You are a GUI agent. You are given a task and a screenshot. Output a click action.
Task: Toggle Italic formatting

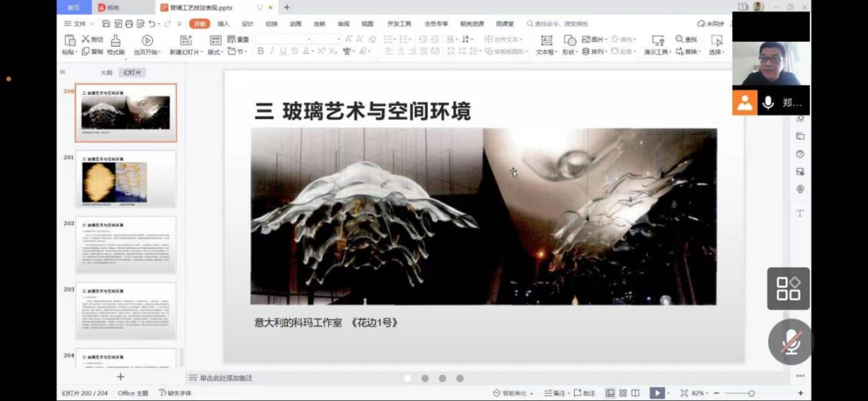(x=272, y=51)
